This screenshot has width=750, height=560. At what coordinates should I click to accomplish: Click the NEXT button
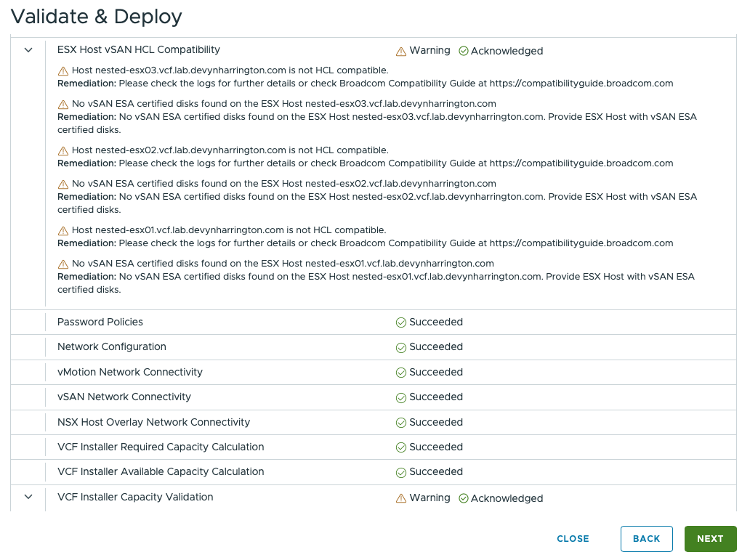click(x=710, y=539)
